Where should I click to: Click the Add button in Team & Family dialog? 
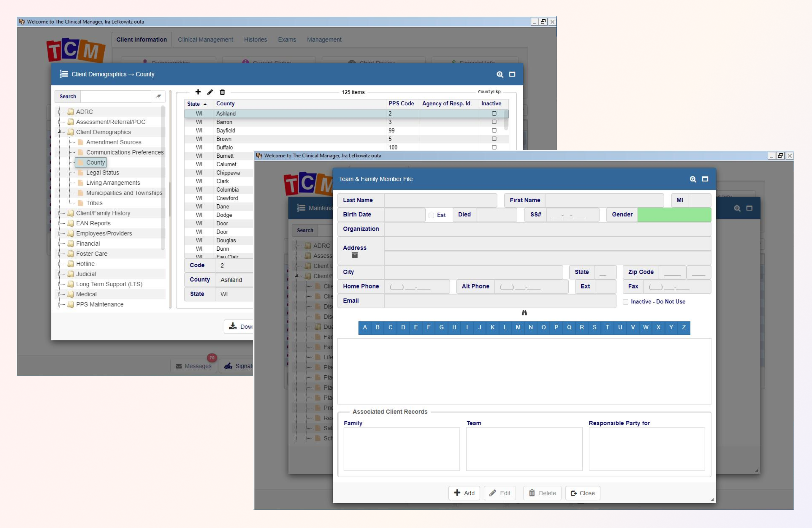(x=464, y=493)
